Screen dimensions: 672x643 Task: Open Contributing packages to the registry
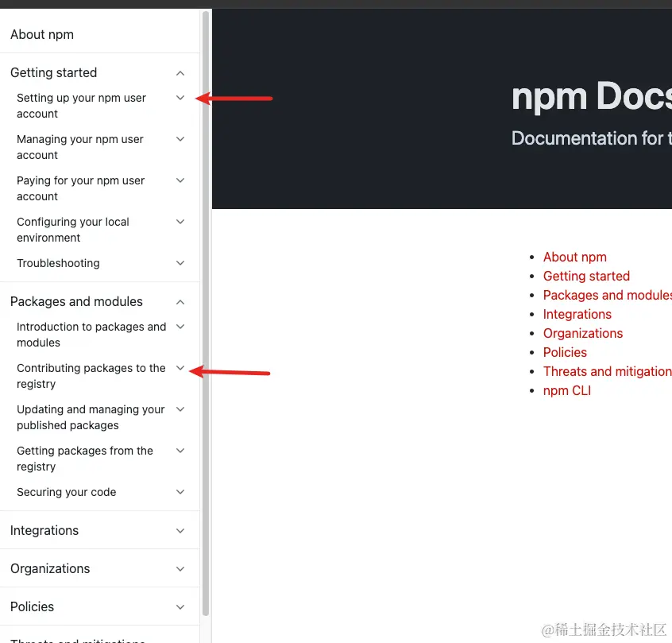tap(91, 376)
